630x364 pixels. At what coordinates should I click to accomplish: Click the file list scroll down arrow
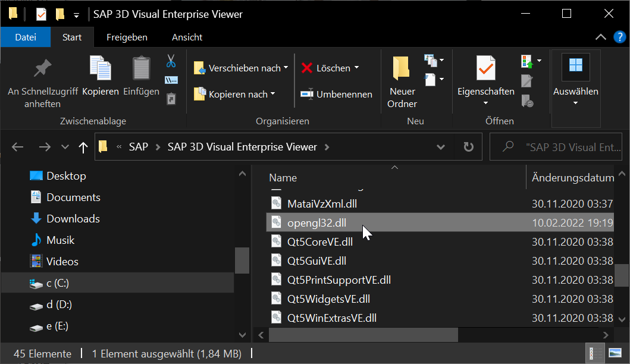click(622, 320)
